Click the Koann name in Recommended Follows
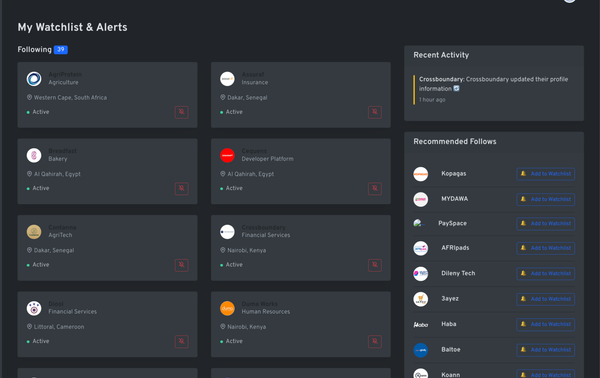The image size is (600, 378). (x=451, y=375)
